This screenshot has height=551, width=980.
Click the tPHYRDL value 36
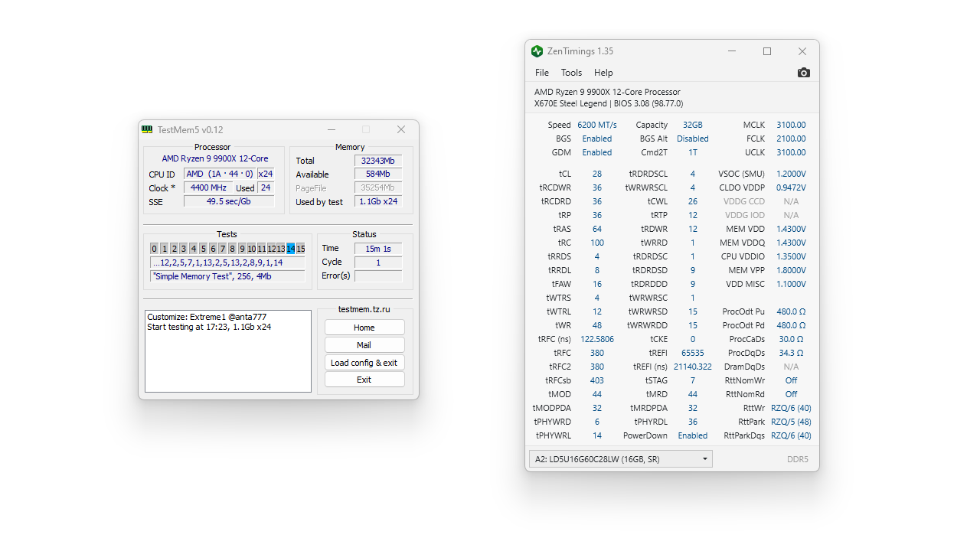coord(693,422)
